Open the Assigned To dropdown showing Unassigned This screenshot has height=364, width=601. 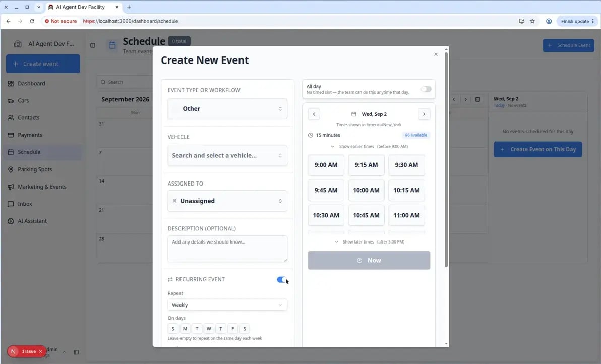tap(227, 201)
